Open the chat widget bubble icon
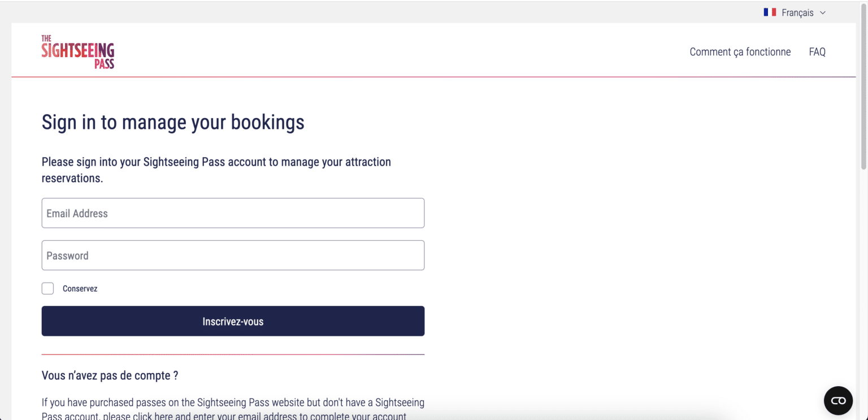Image resolution: width=868 pixels, height=420 pixels. tap(838, 400)
